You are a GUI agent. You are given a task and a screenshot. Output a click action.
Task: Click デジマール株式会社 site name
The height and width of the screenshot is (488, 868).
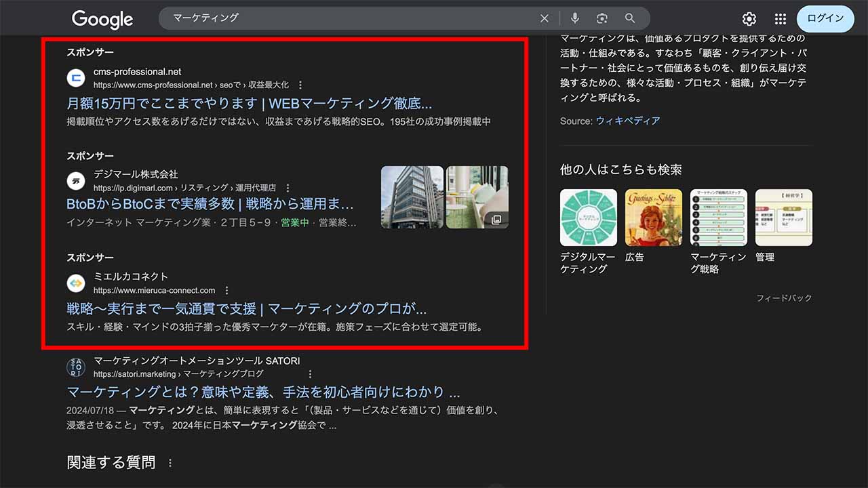tap(136, 174)
